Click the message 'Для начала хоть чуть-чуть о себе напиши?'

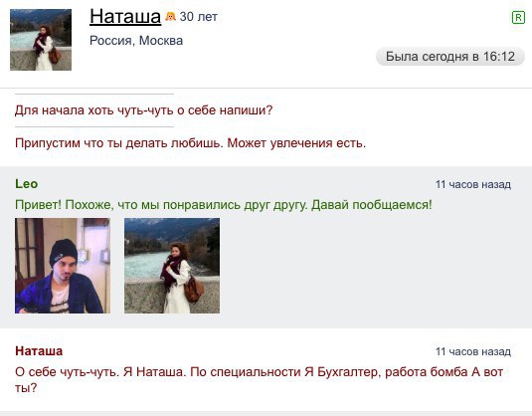pyautogui.click(x=144, y=110)
